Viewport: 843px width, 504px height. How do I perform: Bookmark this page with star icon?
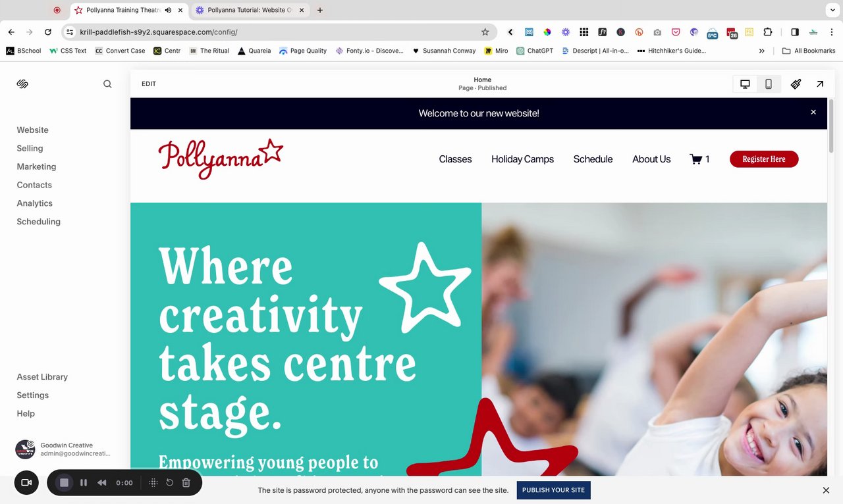click(485, 32)
